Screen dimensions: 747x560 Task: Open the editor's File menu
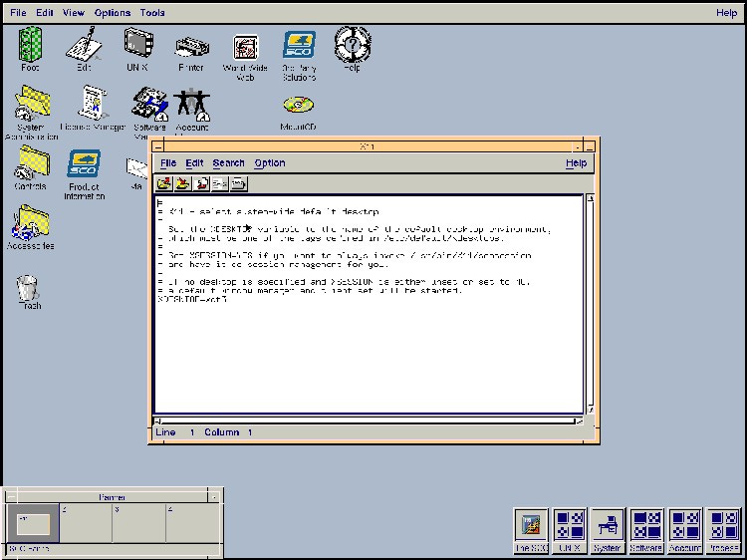pos(168,163)
